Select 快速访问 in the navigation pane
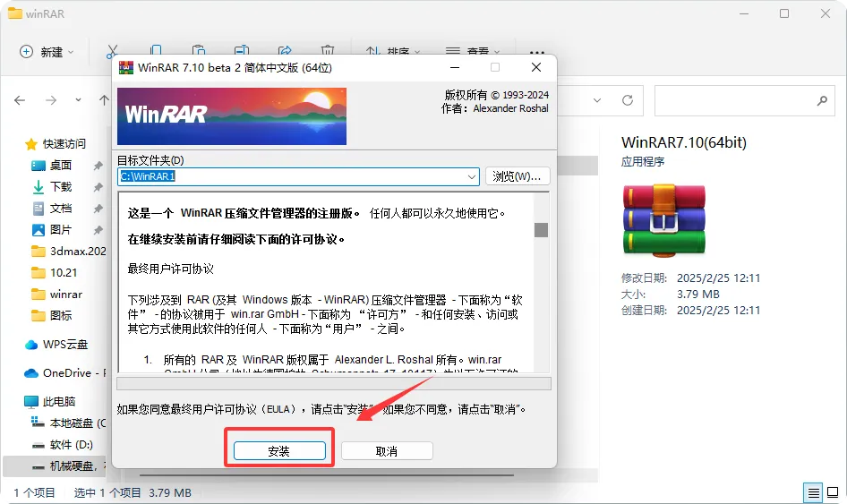 click(56, 144)
